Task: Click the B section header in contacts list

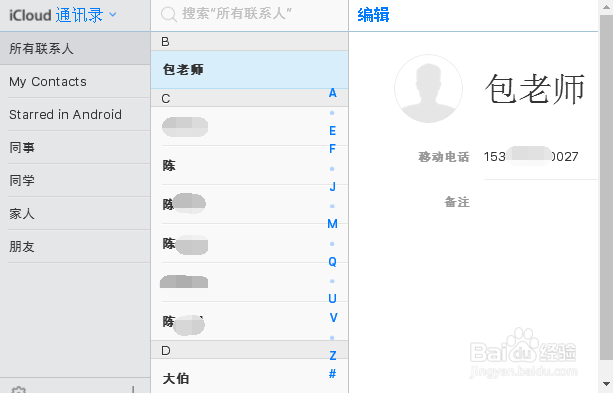Action: pos(249,41)
